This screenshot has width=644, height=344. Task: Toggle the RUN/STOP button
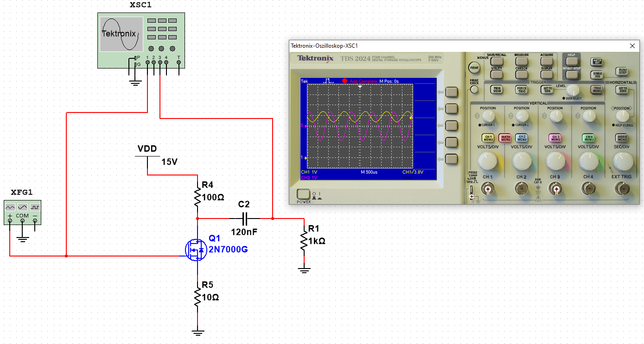point(623,71)
